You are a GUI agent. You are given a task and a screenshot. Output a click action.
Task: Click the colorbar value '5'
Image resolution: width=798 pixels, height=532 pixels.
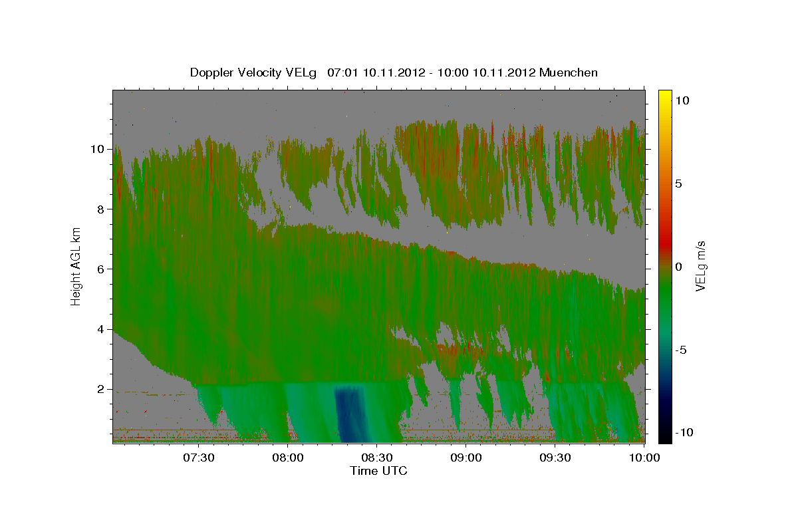679,183
